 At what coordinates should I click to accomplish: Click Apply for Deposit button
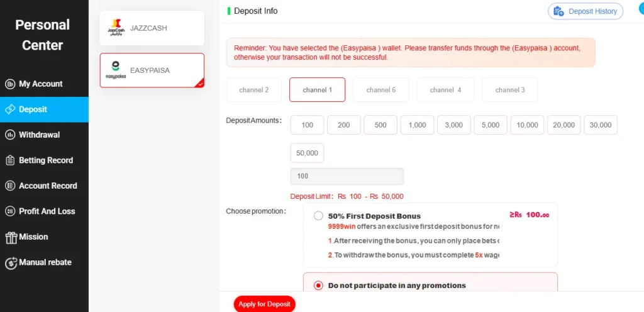pos(265,304)
